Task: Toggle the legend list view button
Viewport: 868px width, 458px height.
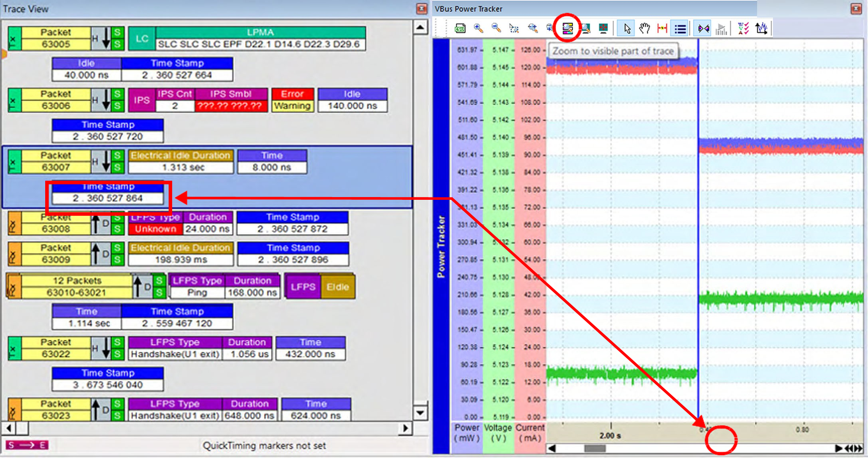Action: [x=680, y=28]
